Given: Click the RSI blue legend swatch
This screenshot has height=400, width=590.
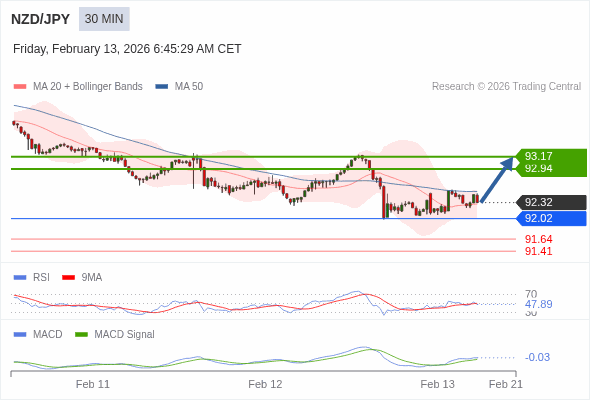Looking at the screenshot, I should click(20, 278).
